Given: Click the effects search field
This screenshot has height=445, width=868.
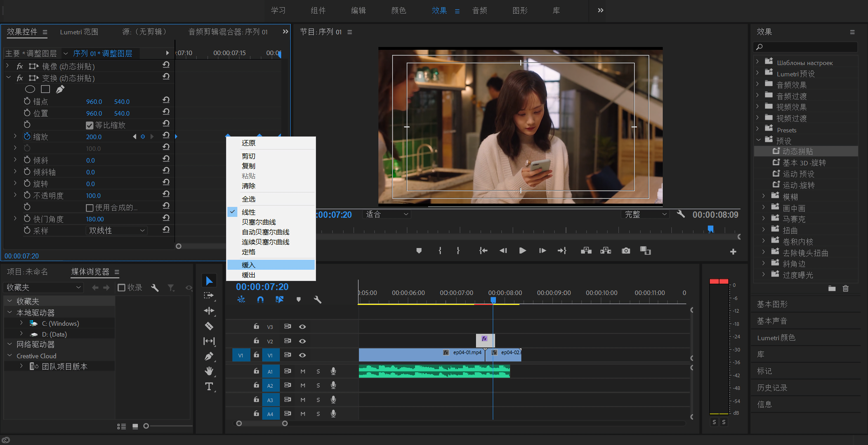Looking at the screenshot, I should (805, 47).
